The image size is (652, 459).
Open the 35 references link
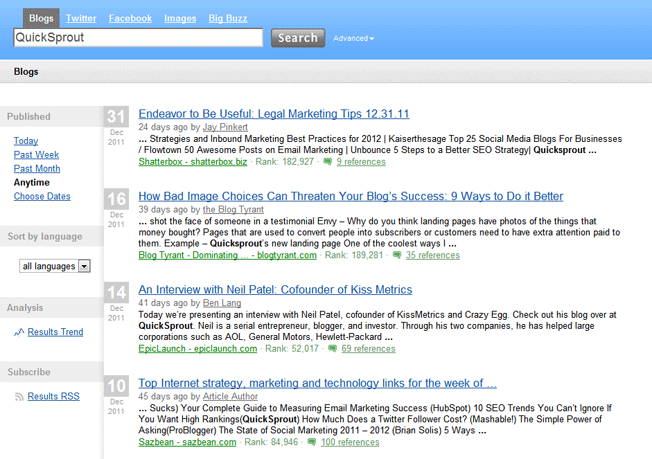coord(433,255)
